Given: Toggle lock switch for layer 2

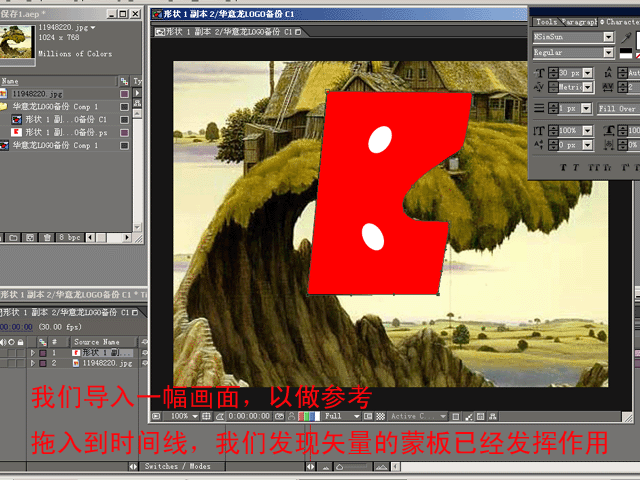Looking at the screenshot, I should pos(20,363).
